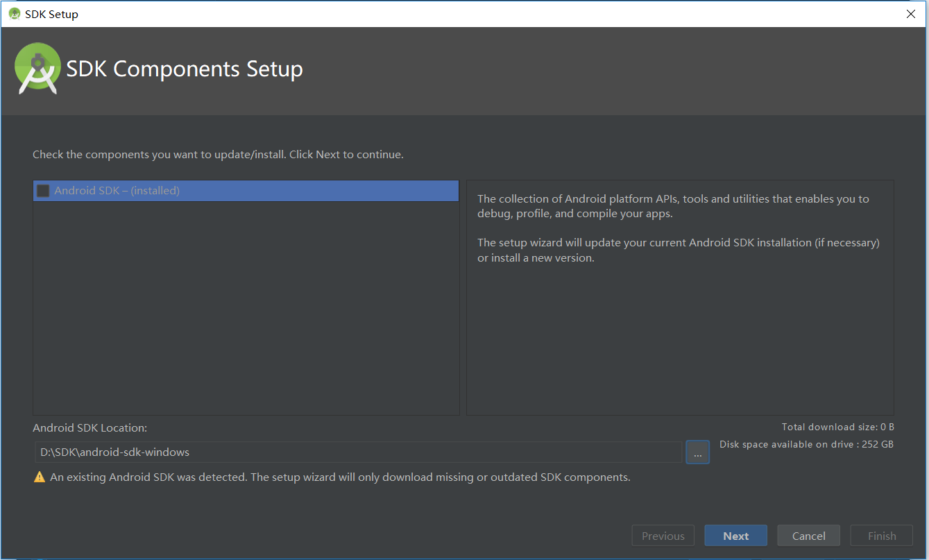Click the 'Android SDK Location:' label
Image resolution: width=929 pixels, height=560 pixels.
click(x=90, y=428)
